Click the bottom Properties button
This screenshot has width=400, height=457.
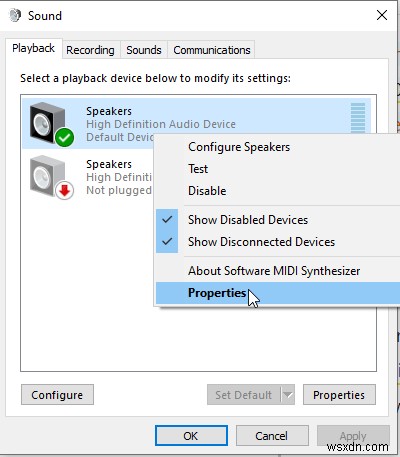(339, 395)
